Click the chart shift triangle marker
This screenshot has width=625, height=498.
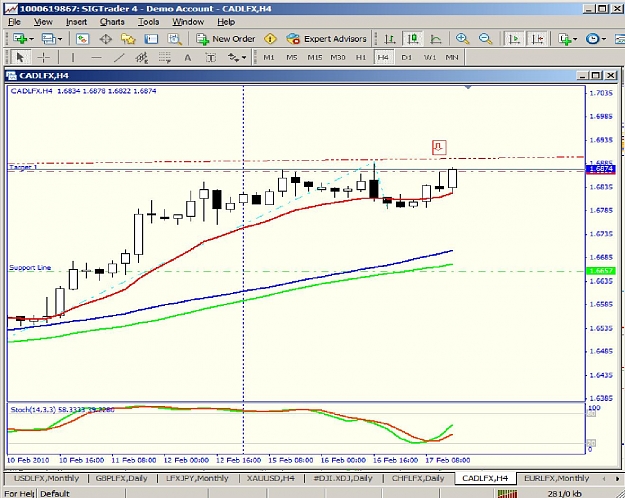[x=468, y=87]
